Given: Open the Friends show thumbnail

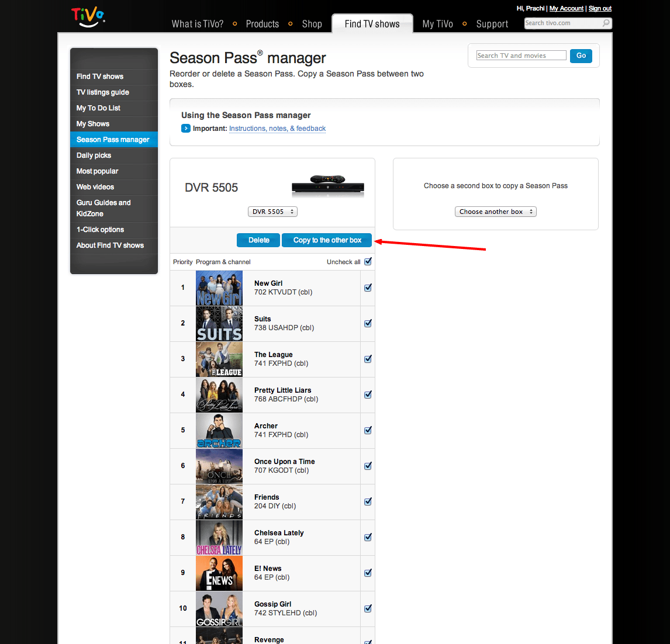Looking at the screenshot, I should point(219,502).
